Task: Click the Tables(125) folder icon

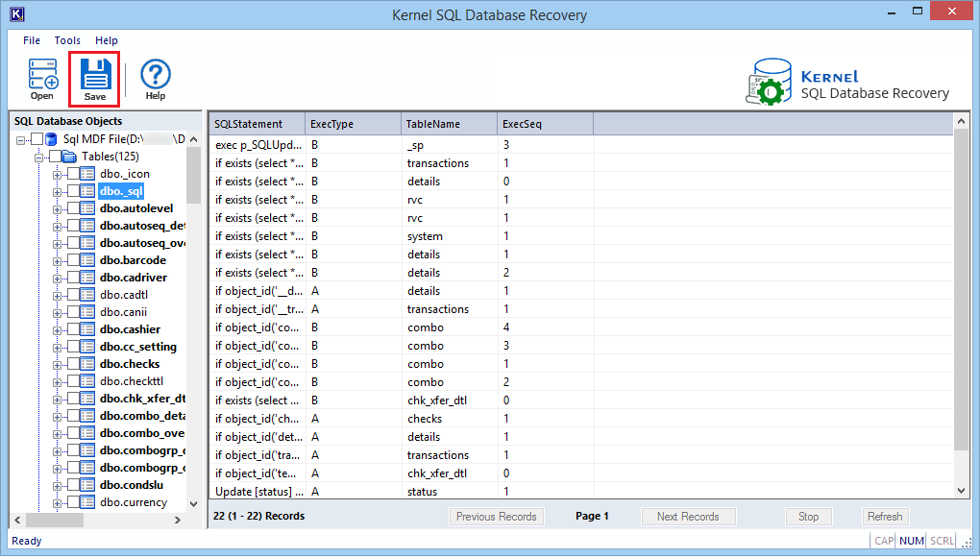Action: (x=69, y=157)
